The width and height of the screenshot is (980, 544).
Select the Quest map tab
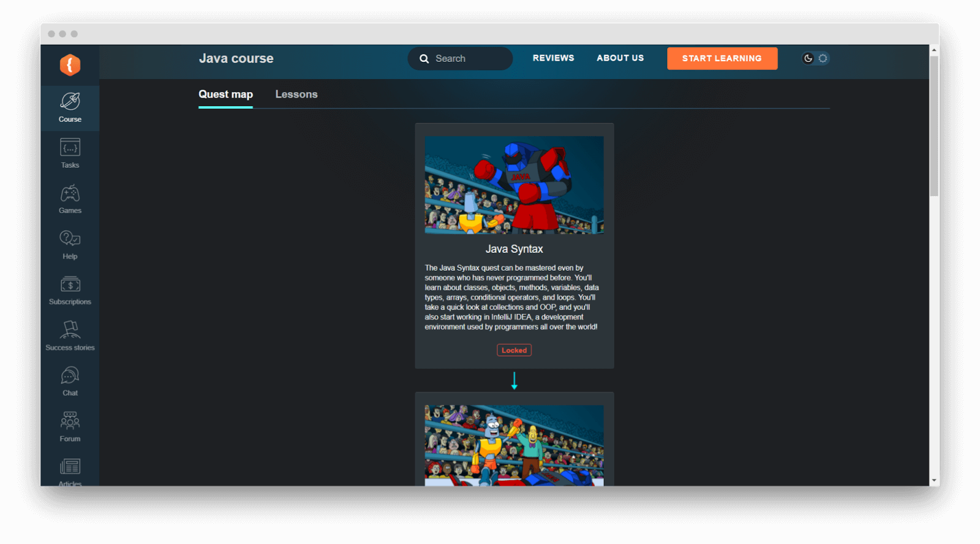[225, 94]
